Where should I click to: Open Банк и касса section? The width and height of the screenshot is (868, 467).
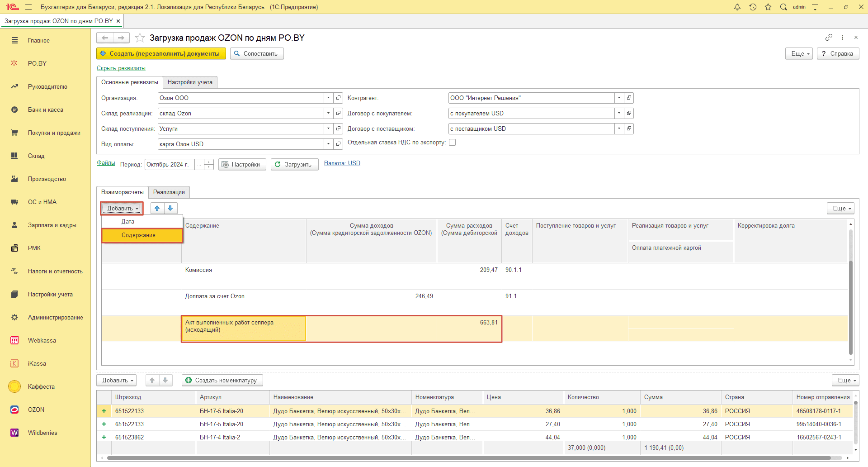click(45, 110)
